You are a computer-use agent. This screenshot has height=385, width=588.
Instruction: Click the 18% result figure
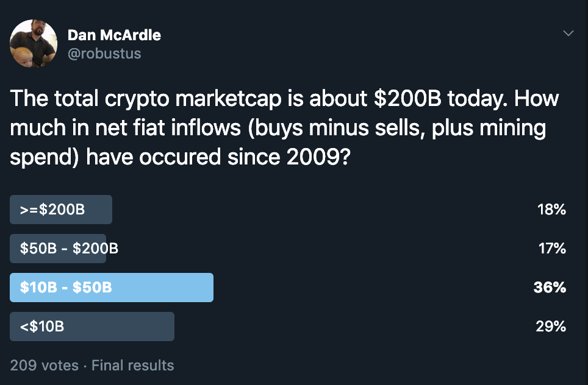pos(551,210)
